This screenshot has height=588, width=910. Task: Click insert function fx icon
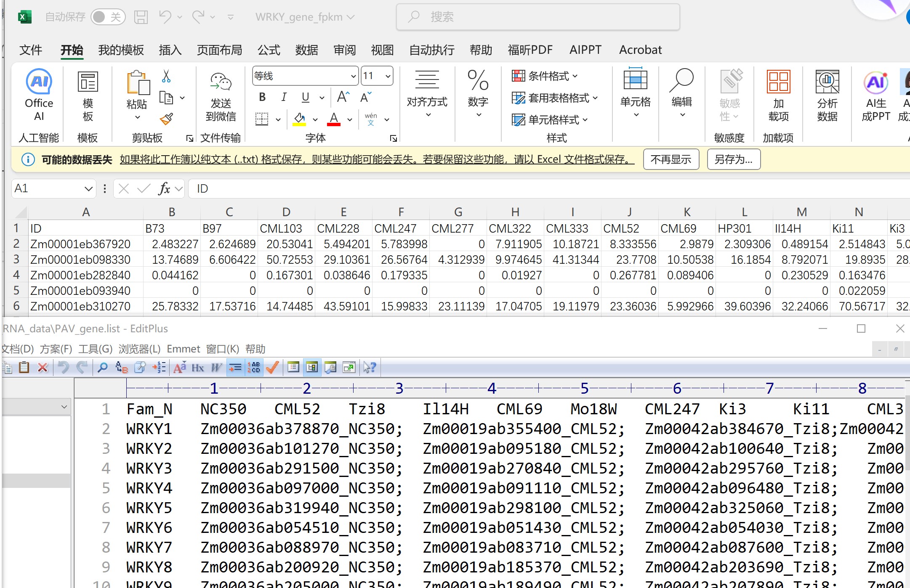[164, 189]
